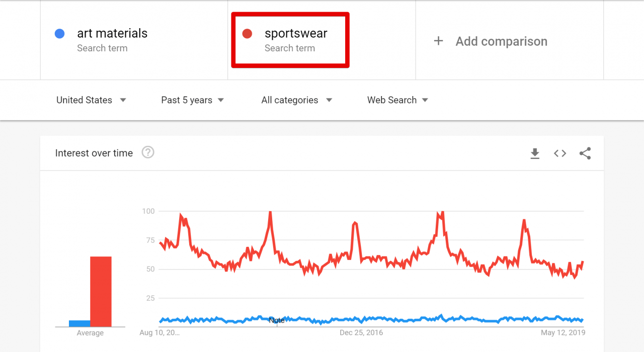This screenshot has width=644, height=352.
Task: Click the red sportswear average bar
Action: coord(101,292)
